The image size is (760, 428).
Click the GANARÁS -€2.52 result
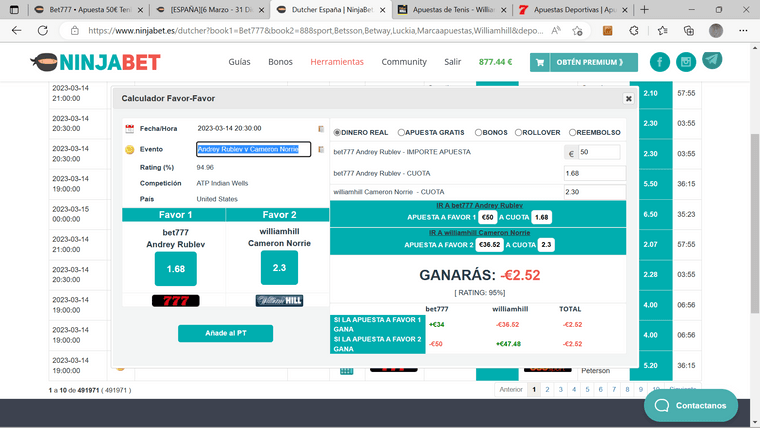coord(479,275)
